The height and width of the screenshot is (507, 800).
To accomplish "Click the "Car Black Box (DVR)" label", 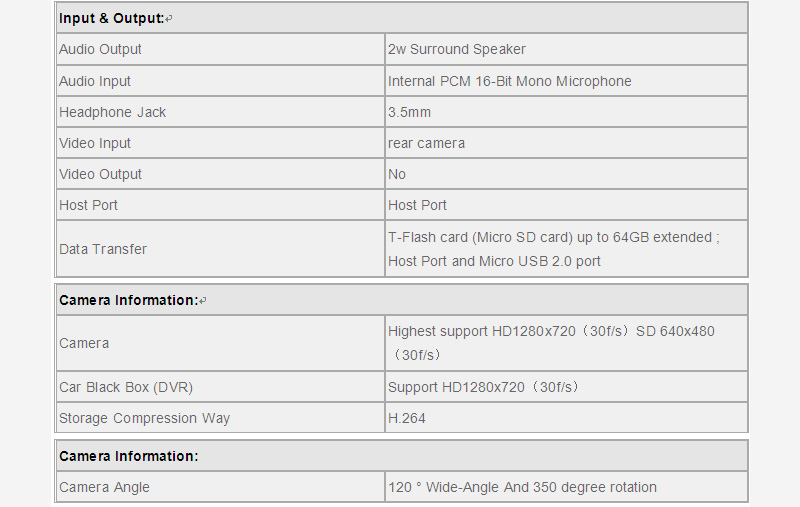I will 126,387.
